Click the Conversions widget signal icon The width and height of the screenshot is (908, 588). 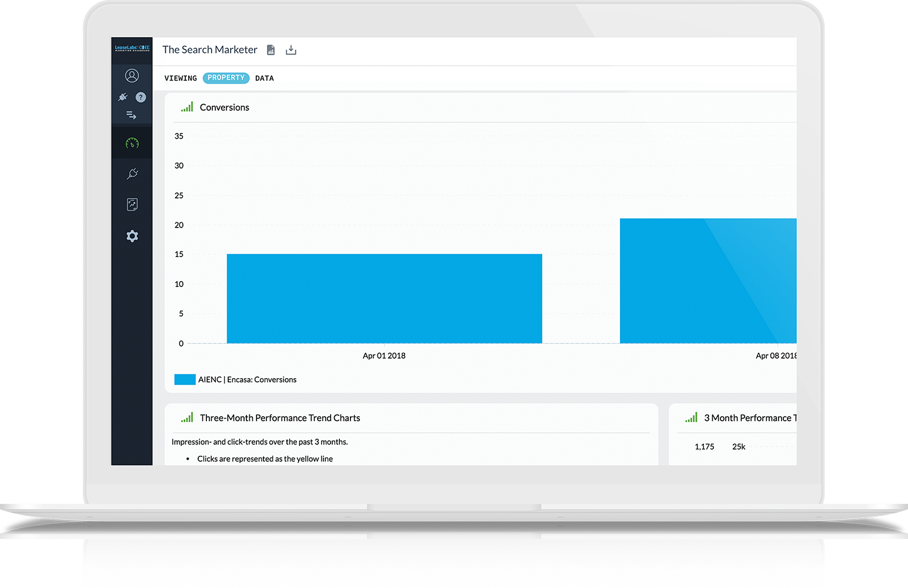click(187, 107)
